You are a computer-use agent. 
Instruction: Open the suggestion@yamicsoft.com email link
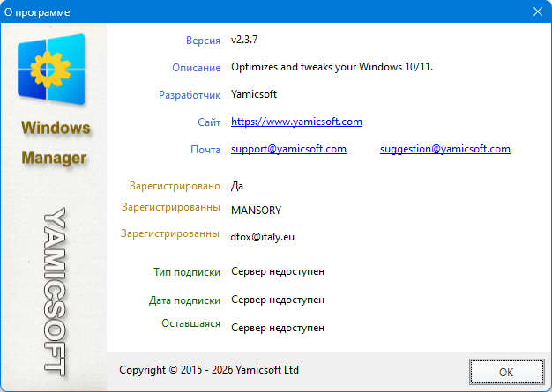tap(445, 149)
